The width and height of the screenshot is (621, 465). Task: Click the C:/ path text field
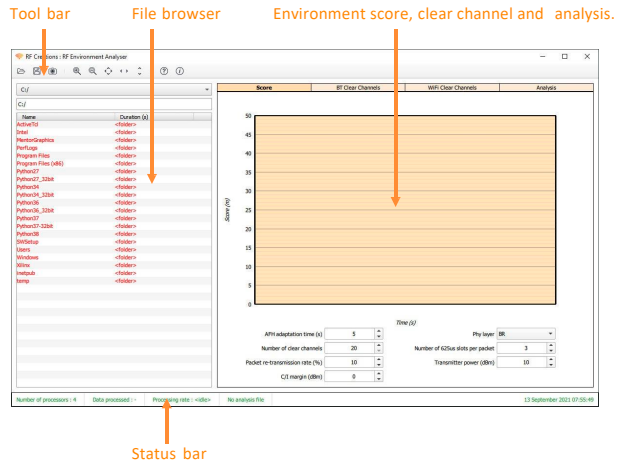[x=113, y=103]
